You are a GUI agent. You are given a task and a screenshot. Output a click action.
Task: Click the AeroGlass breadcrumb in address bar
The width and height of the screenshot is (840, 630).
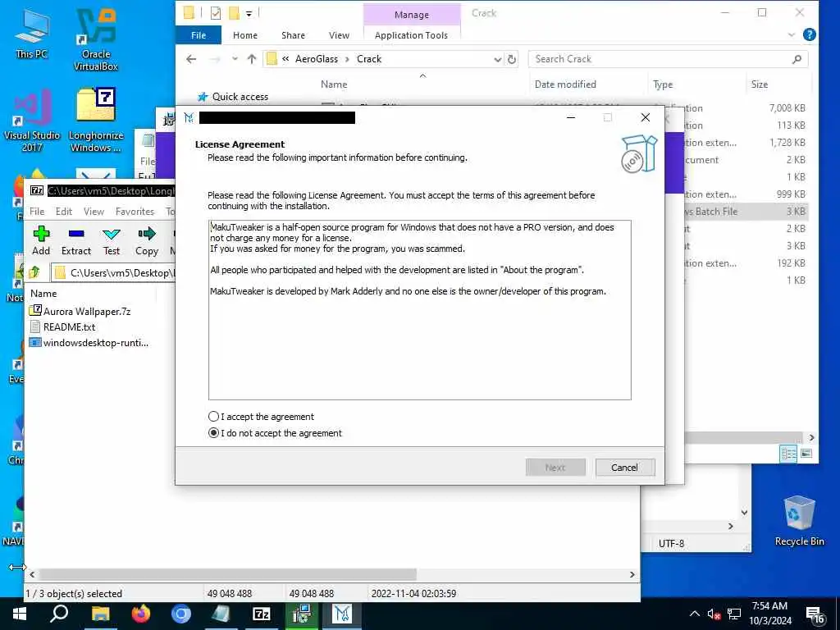316,59
